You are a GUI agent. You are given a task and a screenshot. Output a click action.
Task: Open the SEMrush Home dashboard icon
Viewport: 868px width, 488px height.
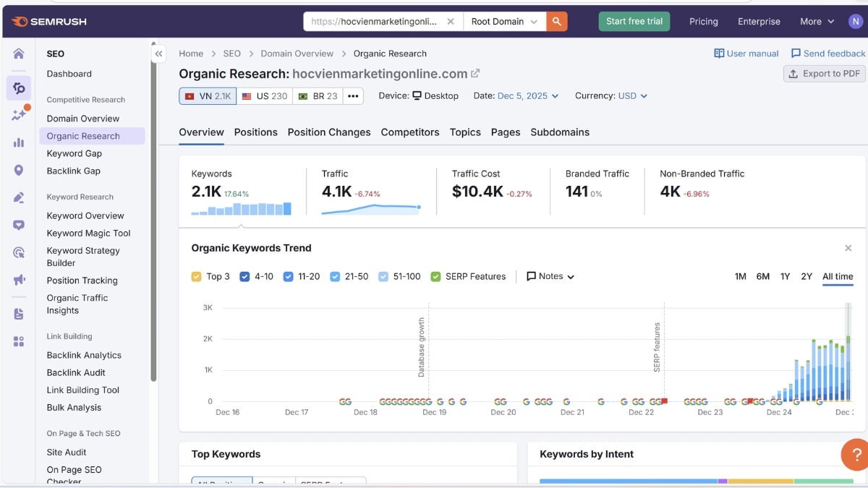19,53
